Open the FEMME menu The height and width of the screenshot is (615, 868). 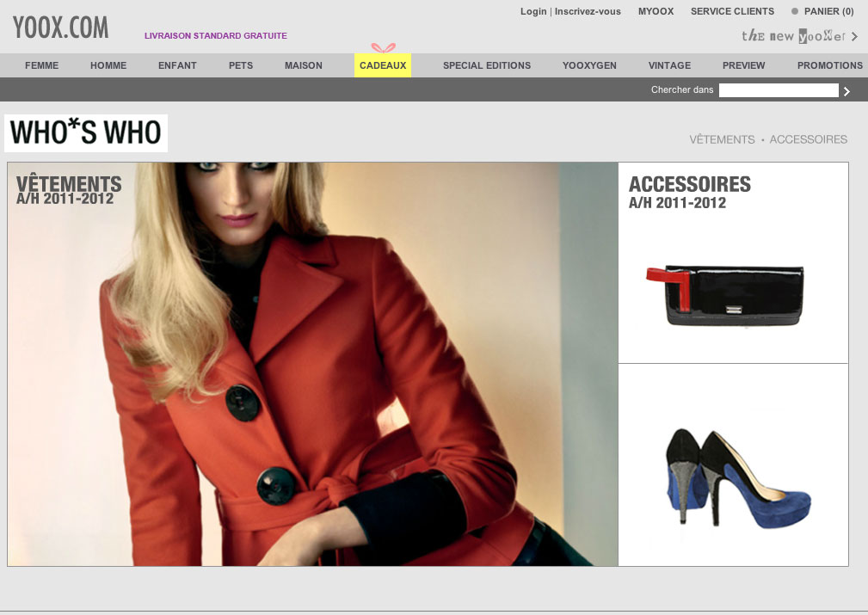41,65
